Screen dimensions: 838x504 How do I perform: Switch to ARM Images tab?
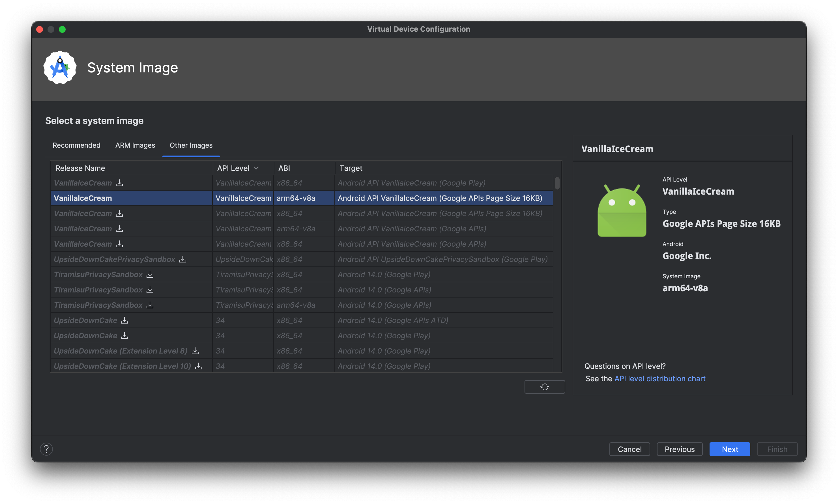click(x=135, y=145)
